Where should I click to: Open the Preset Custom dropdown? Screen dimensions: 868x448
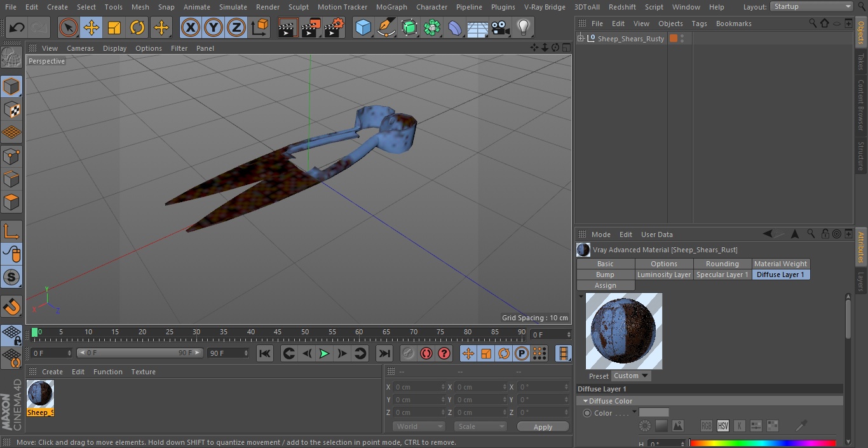(631, 376)
